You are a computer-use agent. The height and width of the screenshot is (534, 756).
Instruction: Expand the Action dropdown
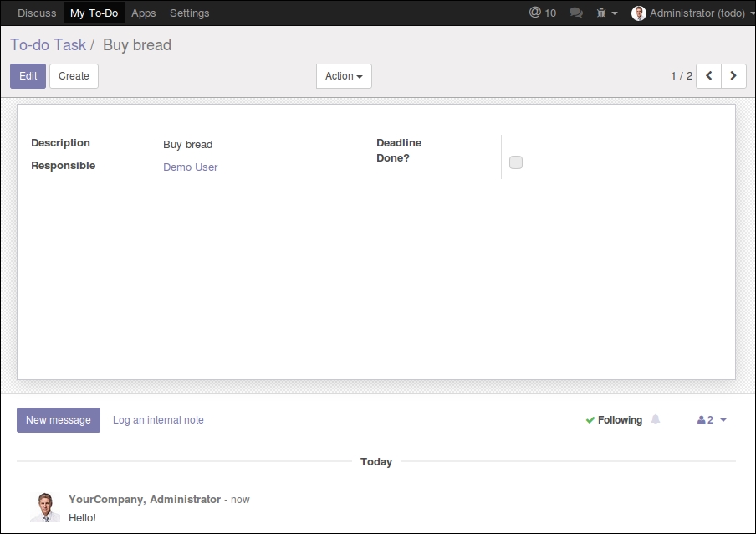coord(344,75)
